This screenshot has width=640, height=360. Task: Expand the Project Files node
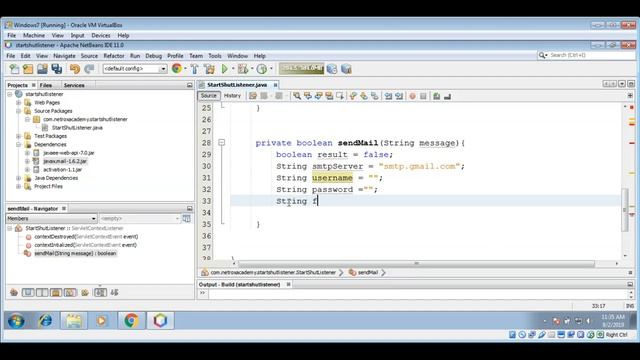(18, 186)
